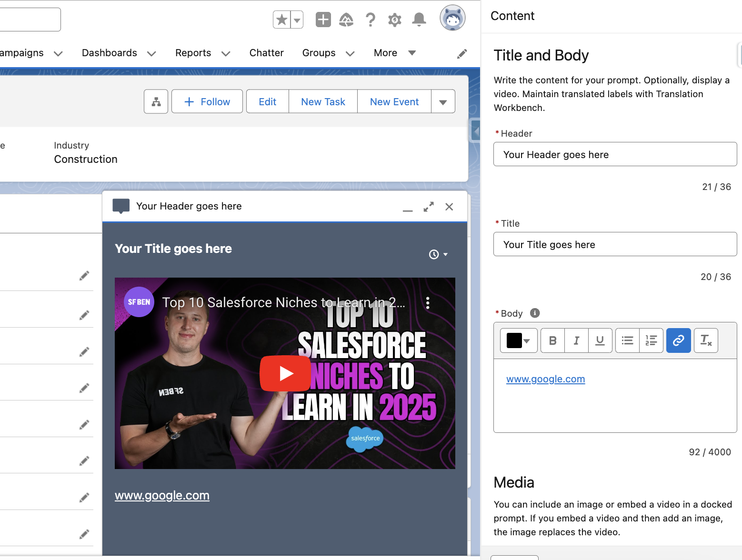Select the Reports navigation tab
Screen dimensions: 742x560
coord(193,53)
